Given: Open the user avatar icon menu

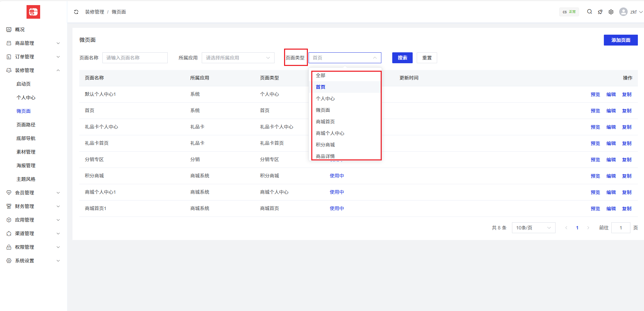Looking at the screenshot, I should pyautogui.click(x=623, y=12).
